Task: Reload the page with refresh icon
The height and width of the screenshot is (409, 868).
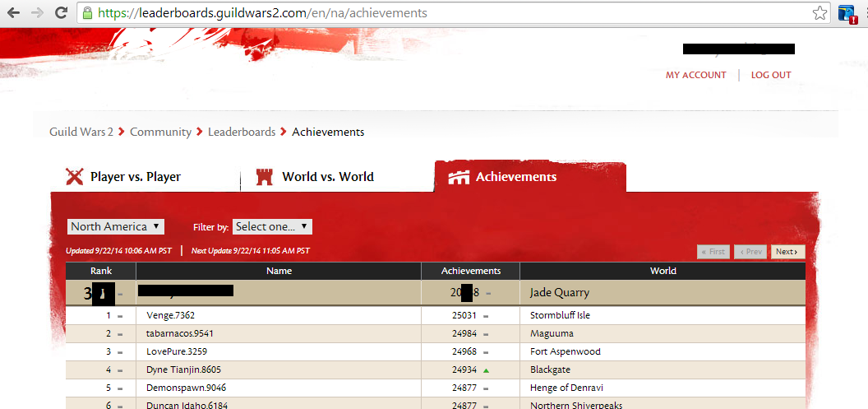Action: (x=62, y=12)
